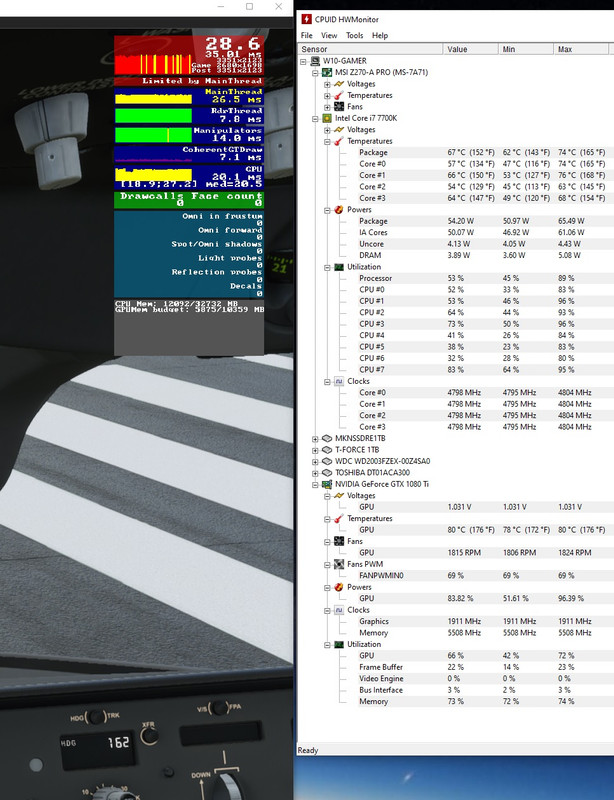This screenshot has width=614, height=800.
Task: Click the HDG/TRK selector knob in cockpit
Action: coord(95,717)
